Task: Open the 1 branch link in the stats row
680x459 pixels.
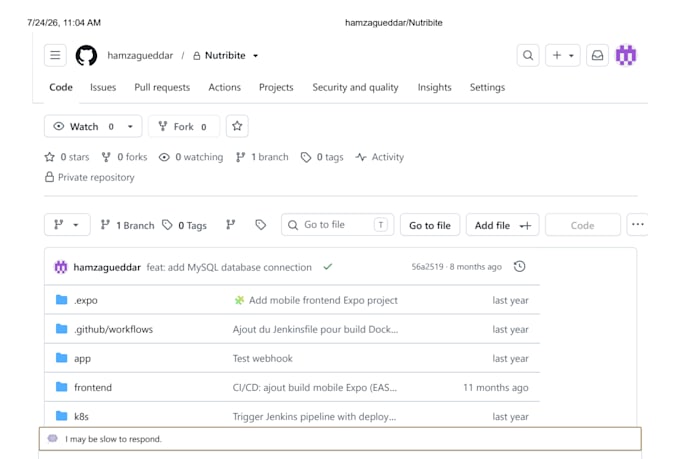Action: pos(262,157)
